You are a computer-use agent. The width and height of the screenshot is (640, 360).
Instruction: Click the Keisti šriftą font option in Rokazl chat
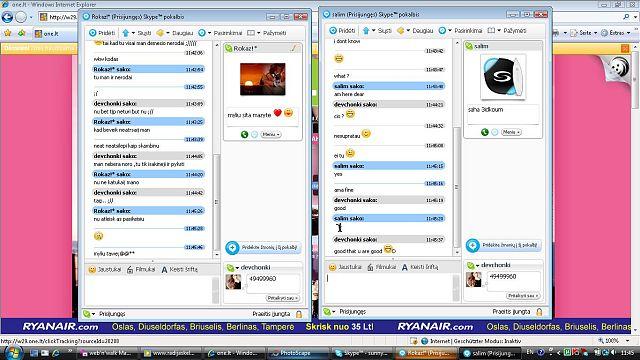click(x=179, y=269)
